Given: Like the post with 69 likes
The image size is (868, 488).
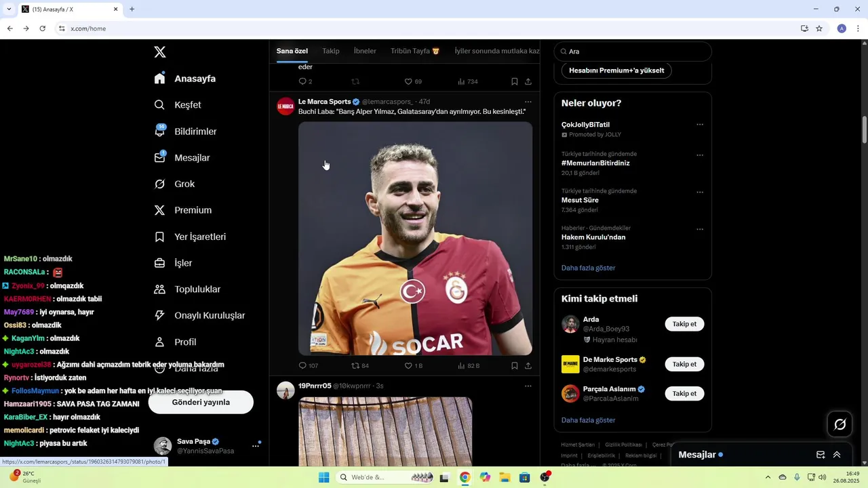Looking at the screenshot, I should (x=408, y=81).
